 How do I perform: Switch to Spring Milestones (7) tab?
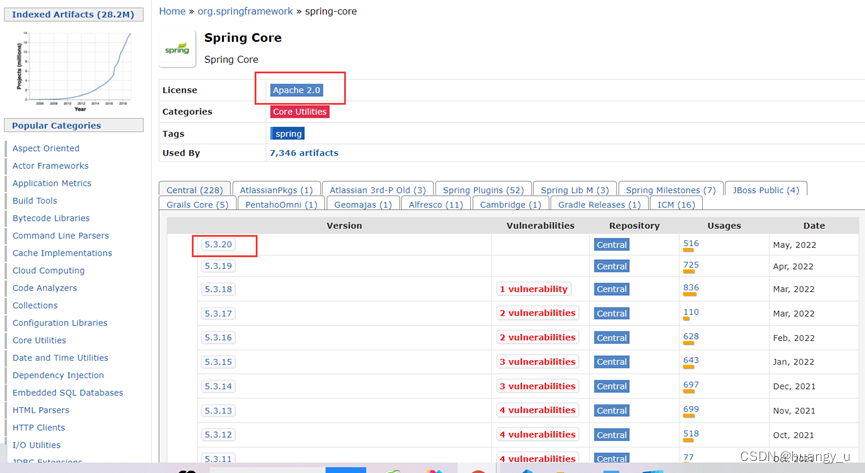click(x=671, y=189)
